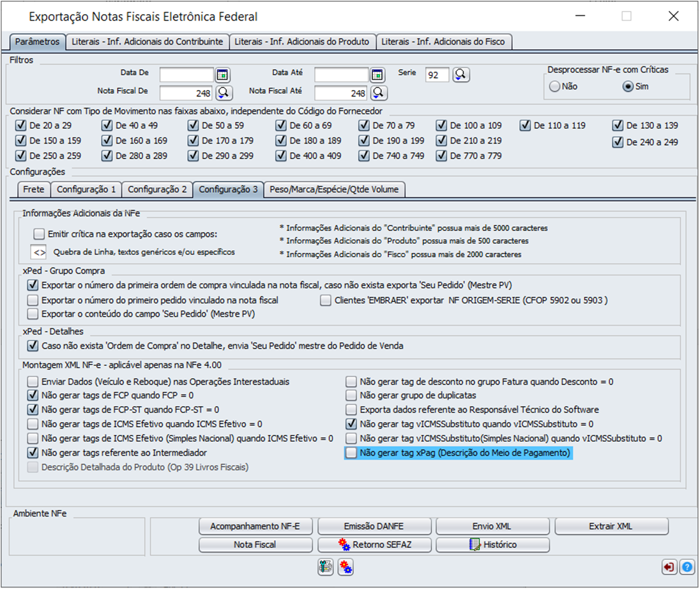This screenshot has height=590, width=700.
Task: Select the Configuração 2 tab
Action: 157,189
